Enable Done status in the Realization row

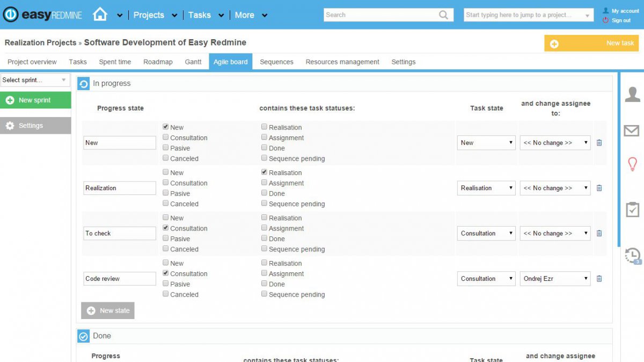pos(264,193)
